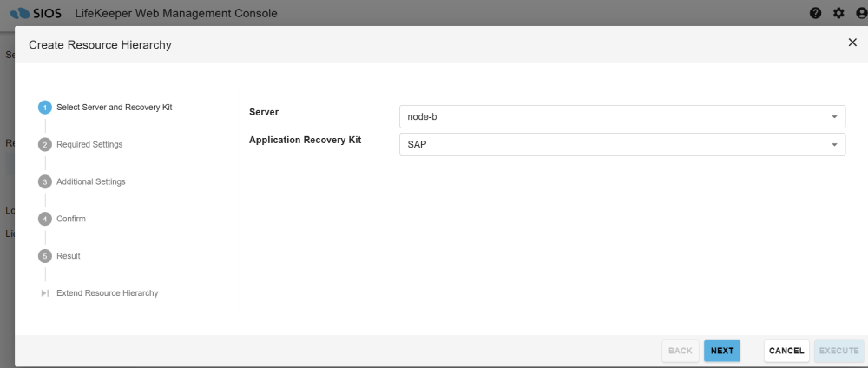Click the EXECUTE button

[x=838, y=351]
